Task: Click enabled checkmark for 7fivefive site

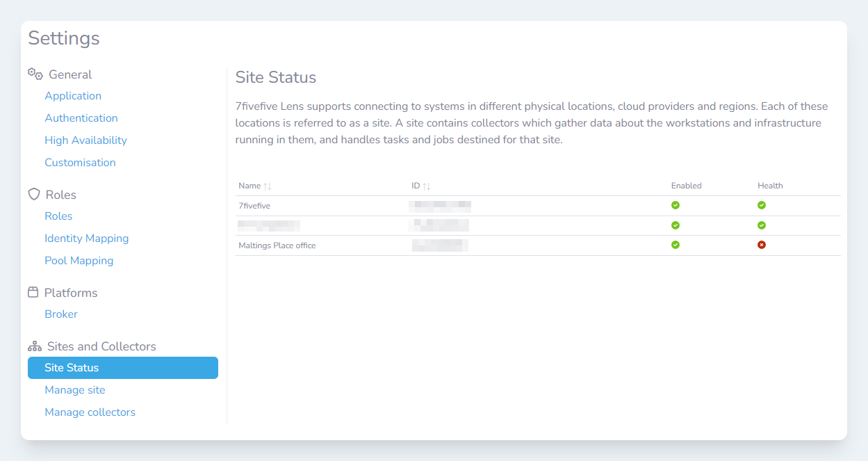Action: 675,205
